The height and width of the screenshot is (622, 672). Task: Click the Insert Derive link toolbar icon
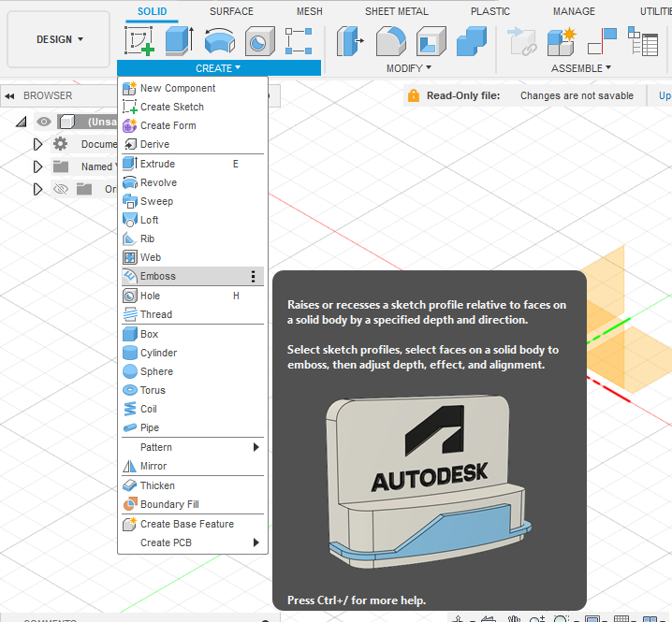(521, 41)
